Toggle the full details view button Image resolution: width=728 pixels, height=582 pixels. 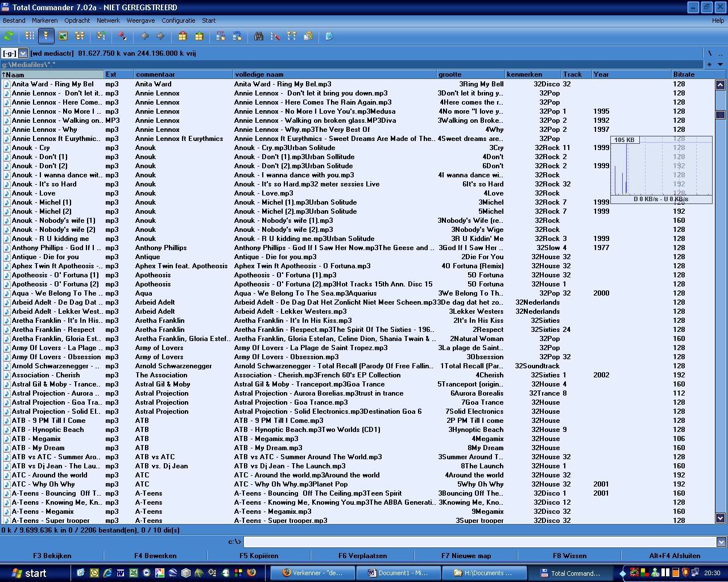pos(46,36)
